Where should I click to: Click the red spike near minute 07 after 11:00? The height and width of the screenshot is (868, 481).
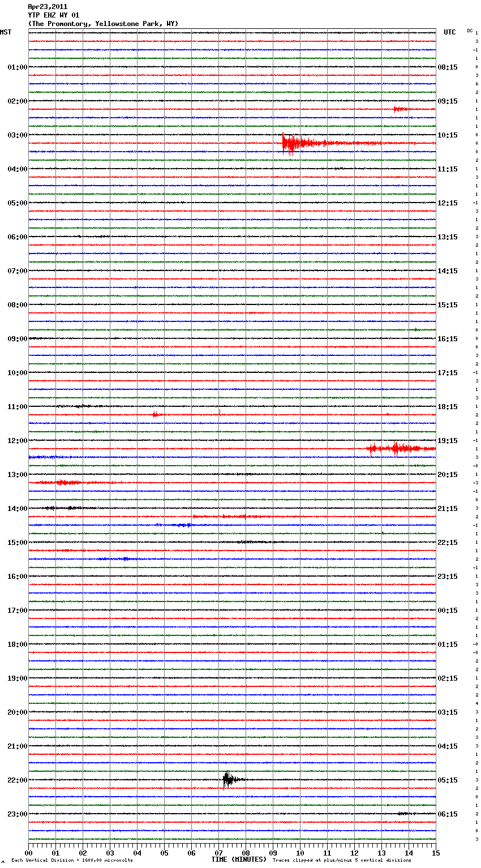[220, 412]
